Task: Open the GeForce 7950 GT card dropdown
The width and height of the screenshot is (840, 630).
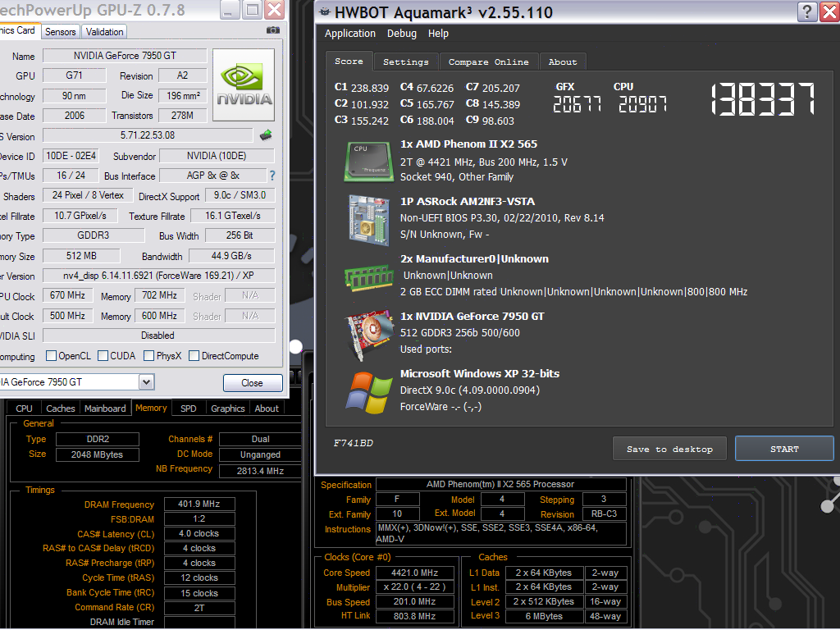Action: (x=146, y=382)
